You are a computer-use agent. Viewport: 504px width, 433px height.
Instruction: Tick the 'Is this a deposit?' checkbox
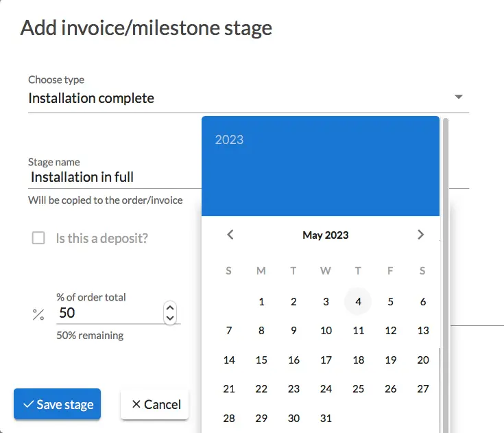click(x=38, y=238)
